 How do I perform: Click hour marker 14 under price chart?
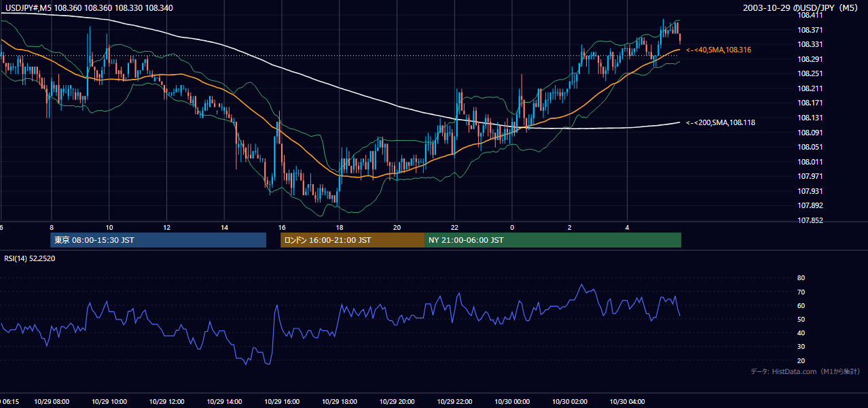tap(224, 228)
